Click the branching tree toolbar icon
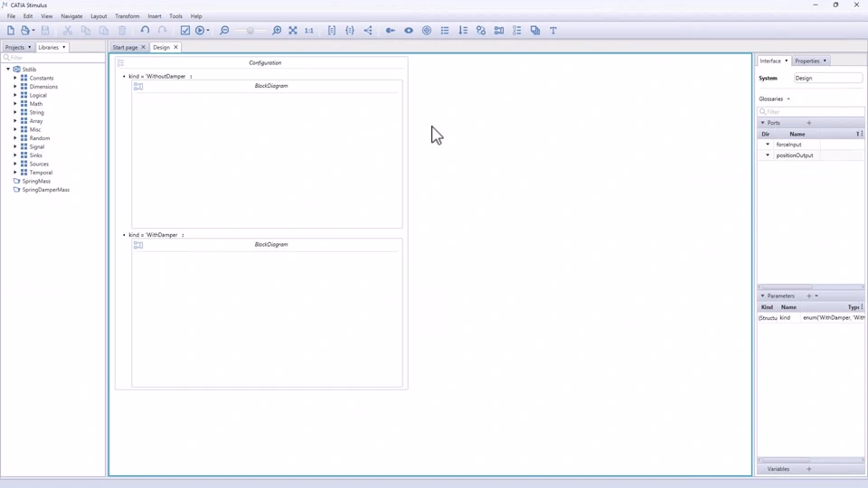Viewport: 868px width, 488px height. point(368,31)
